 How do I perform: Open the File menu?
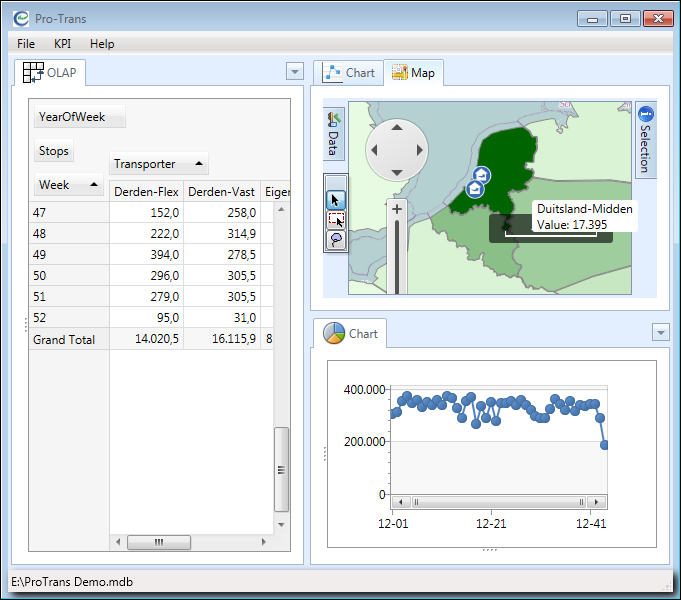[x=26, y=44]
